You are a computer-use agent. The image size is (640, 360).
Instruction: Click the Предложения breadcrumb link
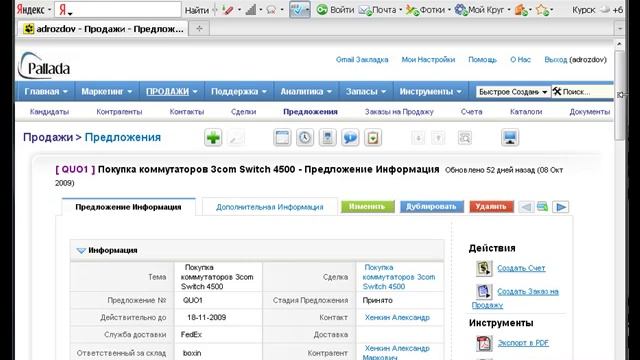(123, 138)
